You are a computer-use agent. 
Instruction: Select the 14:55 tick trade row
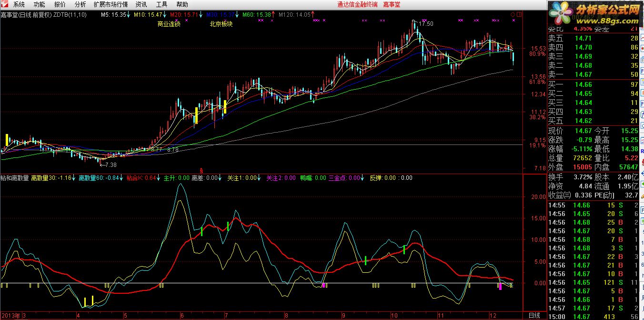point(594,205)
